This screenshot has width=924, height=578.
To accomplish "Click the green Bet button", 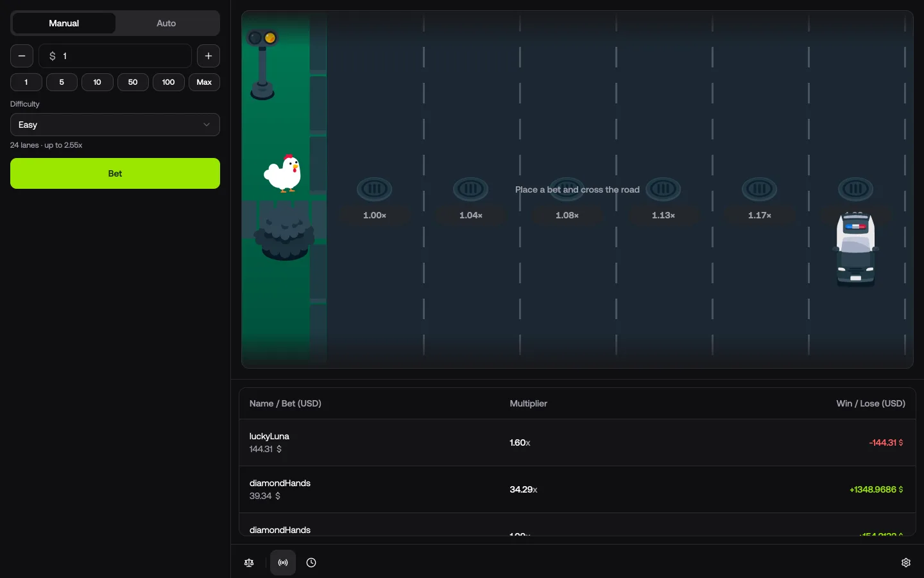I will (x=115, y=173).
